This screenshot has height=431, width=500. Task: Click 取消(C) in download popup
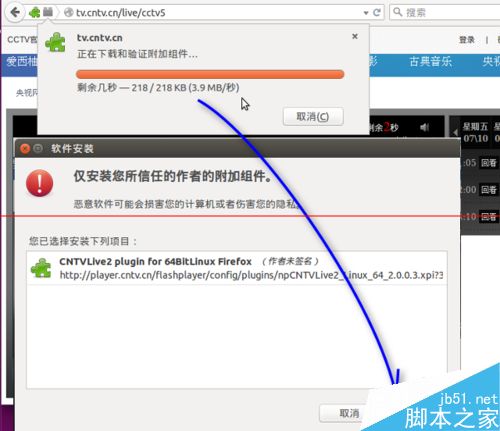coord(313,116)
